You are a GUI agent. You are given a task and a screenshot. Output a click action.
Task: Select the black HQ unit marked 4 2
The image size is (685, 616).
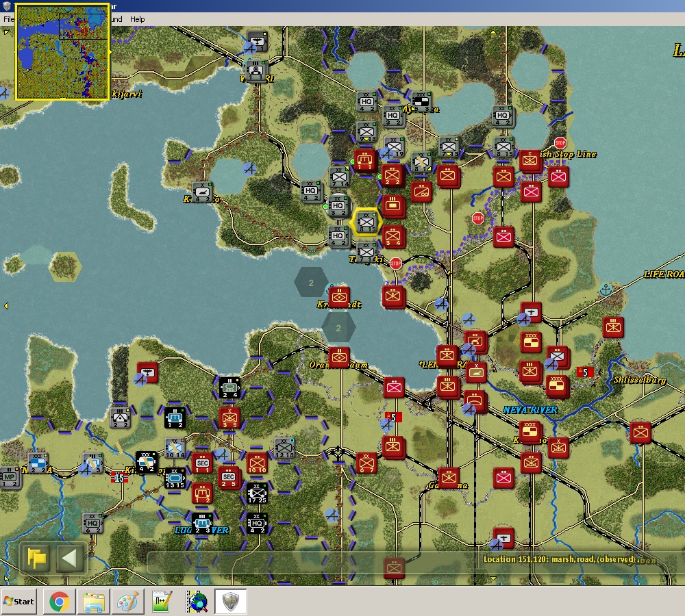(257, 524)
